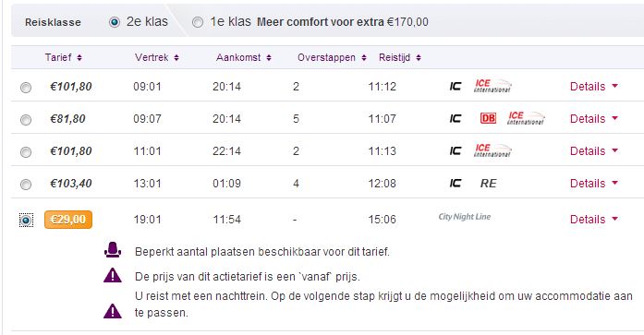Click the warning triangle beside 'vanaf' prijs notice
644x335 pixels.
(x=113, y=276)
